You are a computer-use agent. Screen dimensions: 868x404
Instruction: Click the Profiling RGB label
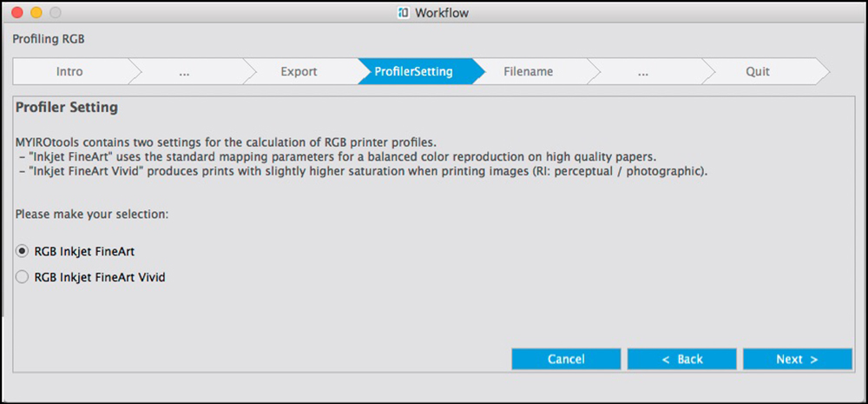(48, 39)
